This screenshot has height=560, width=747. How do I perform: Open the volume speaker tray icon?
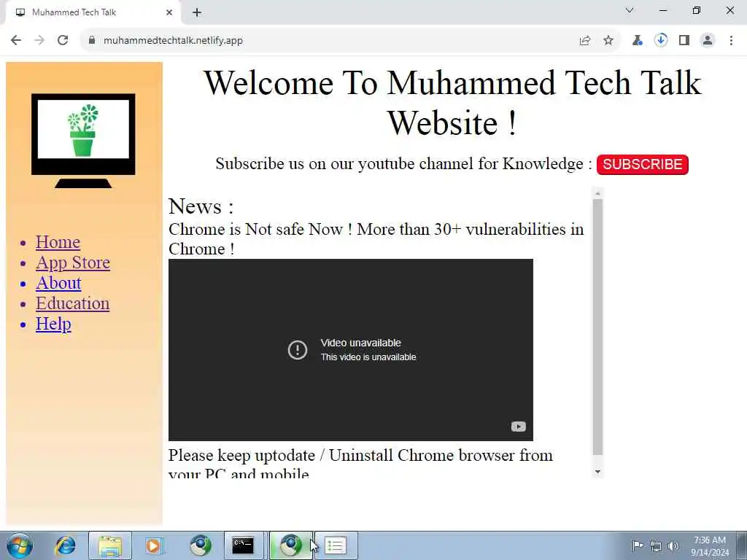(673, 545)
